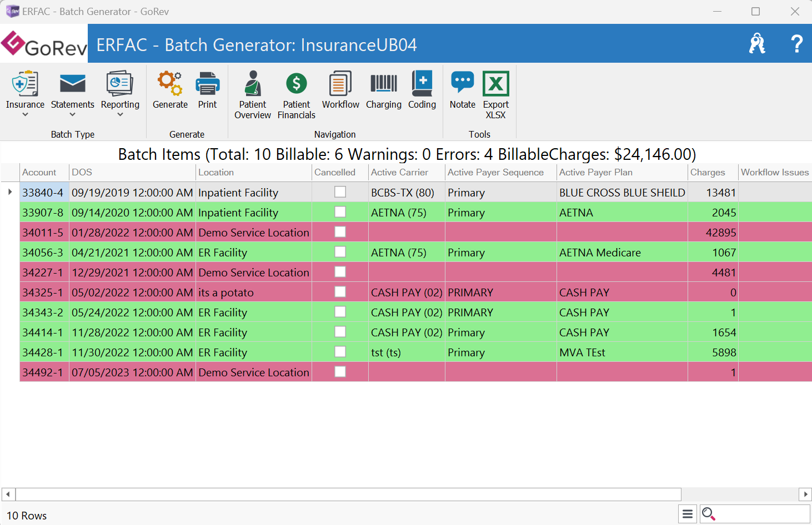
Task: Toggle Cancelled checkbox for account 34492-1
Action: (340, 371)
